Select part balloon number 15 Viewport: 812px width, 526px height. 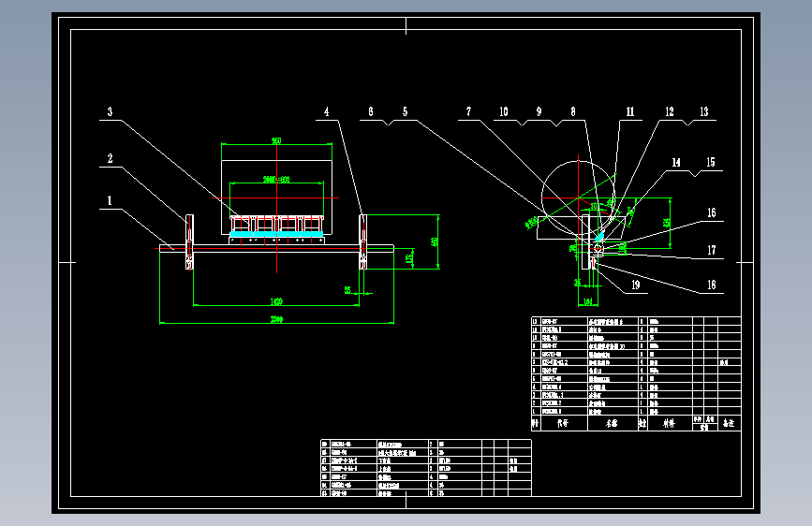(711, 163)
